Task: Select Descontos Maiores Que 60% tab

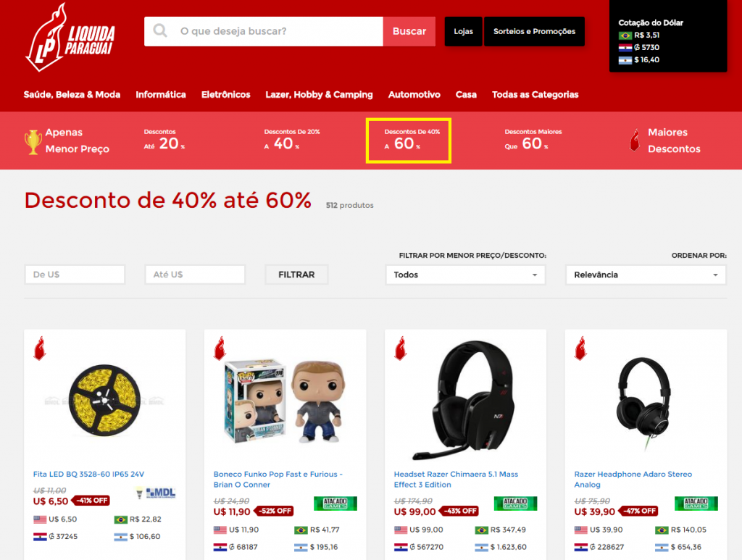Action: point(533,140)
